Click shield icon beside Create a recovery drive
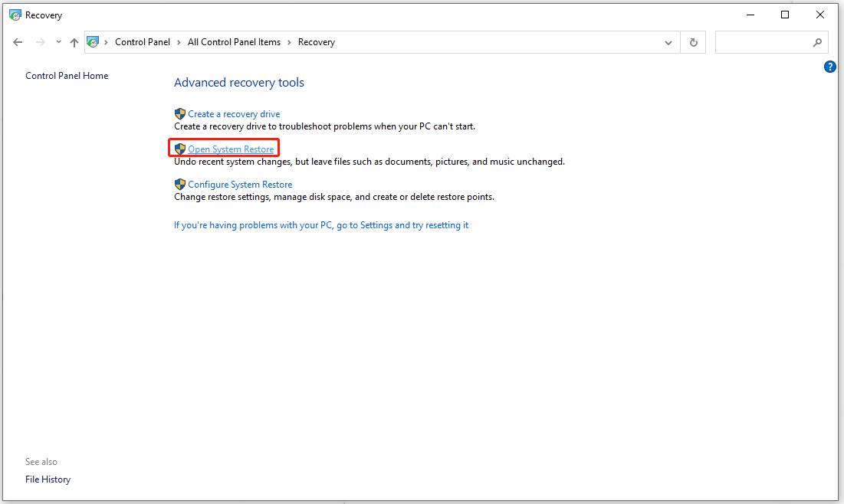 coord(180,114)
